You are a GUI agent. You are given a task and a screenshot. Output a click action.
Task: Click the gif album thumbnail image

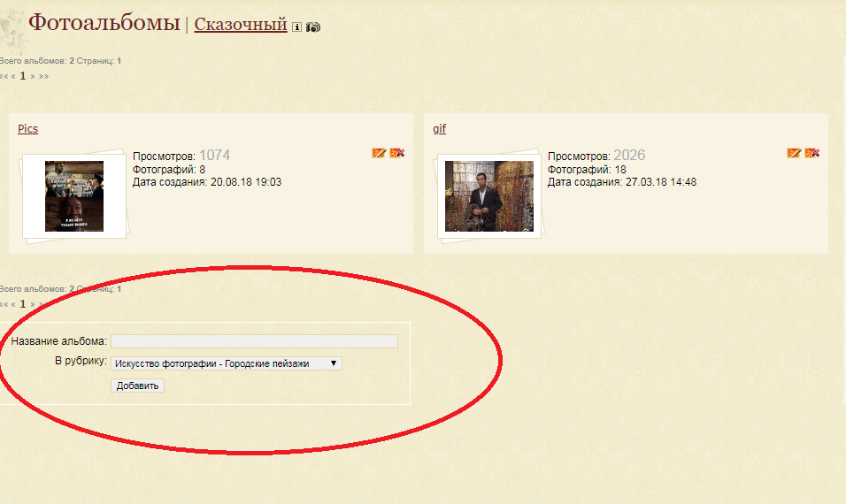click(488, 196)
